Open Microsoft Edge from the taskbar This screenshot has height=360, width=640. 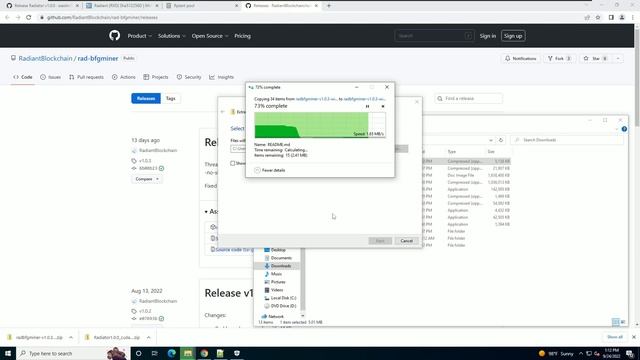[x=171, y=353]
